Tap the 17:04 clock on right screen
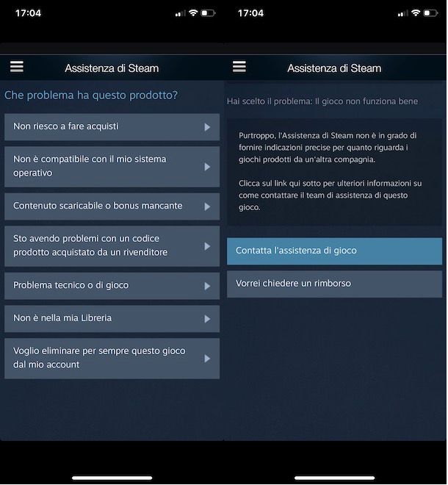Screen dimensions: 448x485 (x=250, y=13)
